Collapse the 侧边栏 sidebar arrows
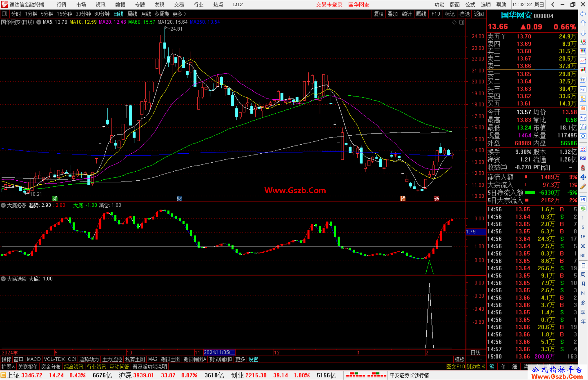Screen dimensions: 588x380 483,367
